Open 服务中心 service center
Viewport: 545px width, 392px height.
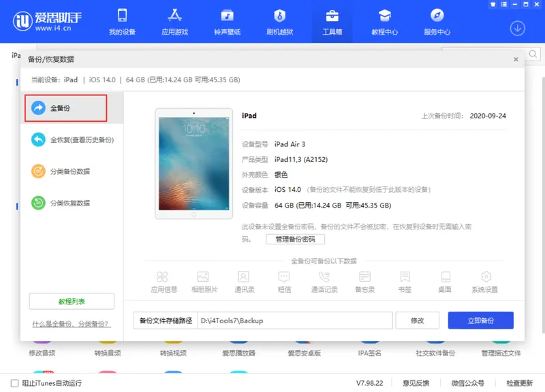point(437,22)
